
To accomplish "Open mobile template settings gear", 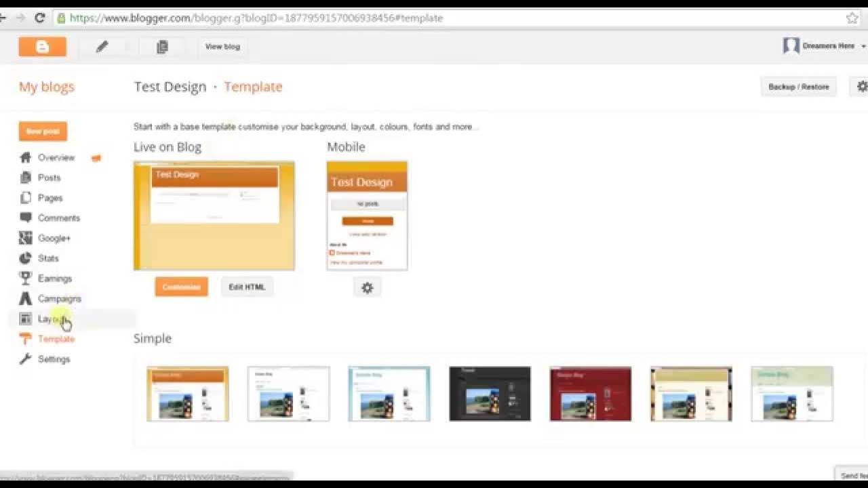I will coord(367,287).
